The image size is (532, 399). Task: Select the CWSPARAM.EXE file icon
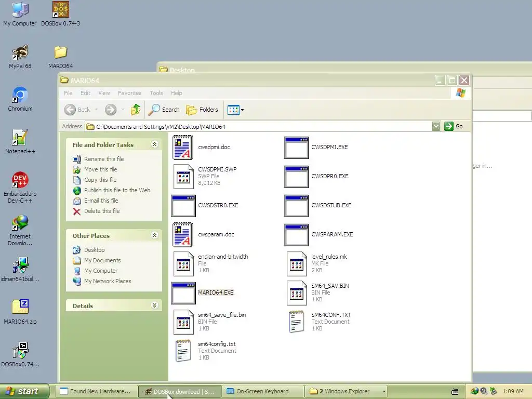click(297, 235)
